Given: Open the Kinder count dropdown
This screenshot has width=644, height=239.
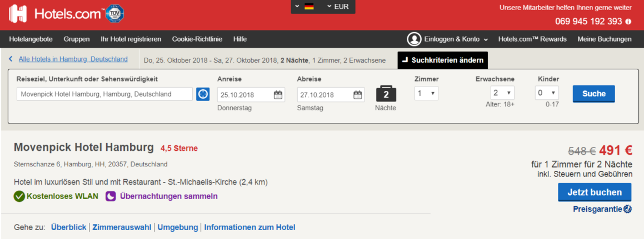Looking at the screenshot, I should pos(547,93).
